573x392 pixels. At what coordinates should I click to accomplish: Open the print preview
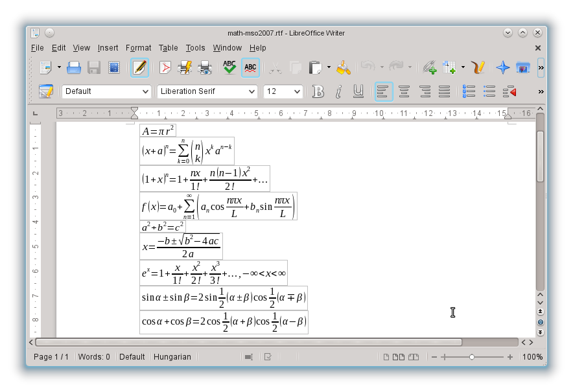[x=204, y=67]
